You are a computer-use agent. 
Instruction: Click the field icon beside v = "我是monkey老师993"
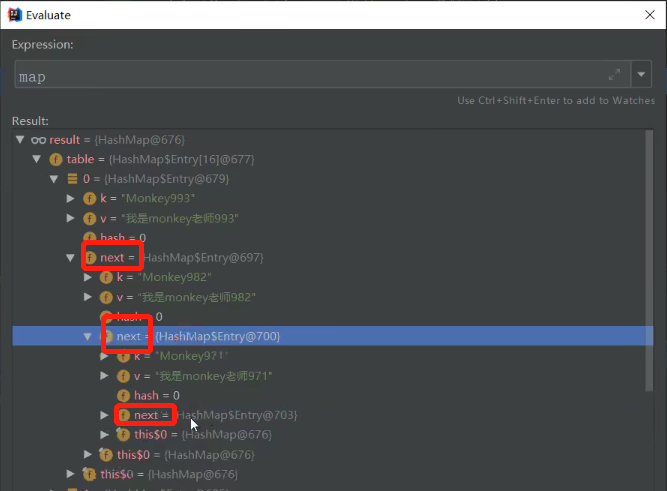point(89,219)
